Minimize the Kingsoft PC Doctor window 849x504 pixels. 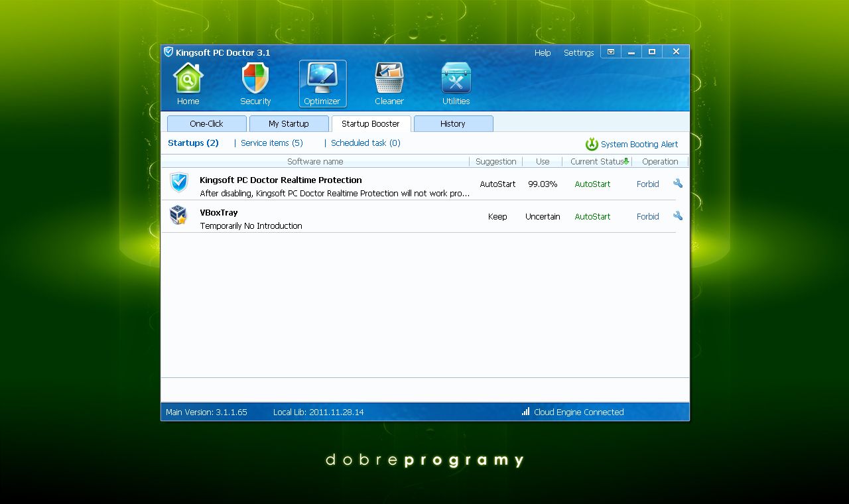pyautogui.click(x=631, y=52)
